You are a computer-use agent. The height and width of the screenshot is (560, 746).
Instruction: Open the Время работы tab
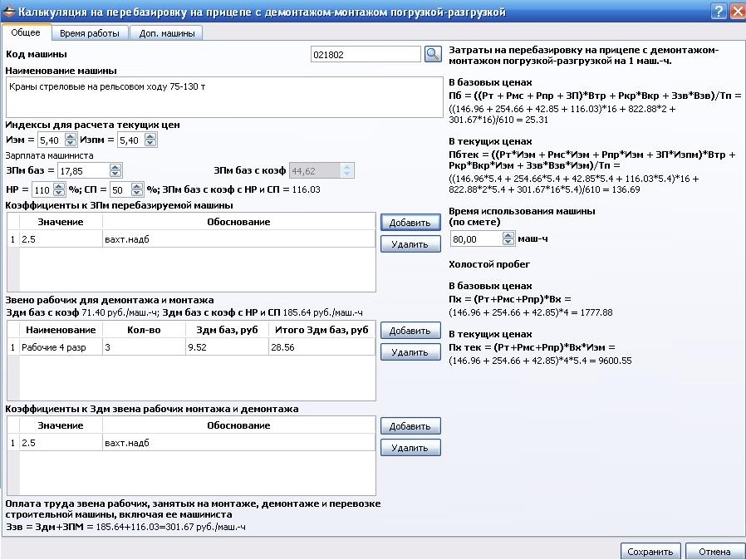(x=90, y=33)
